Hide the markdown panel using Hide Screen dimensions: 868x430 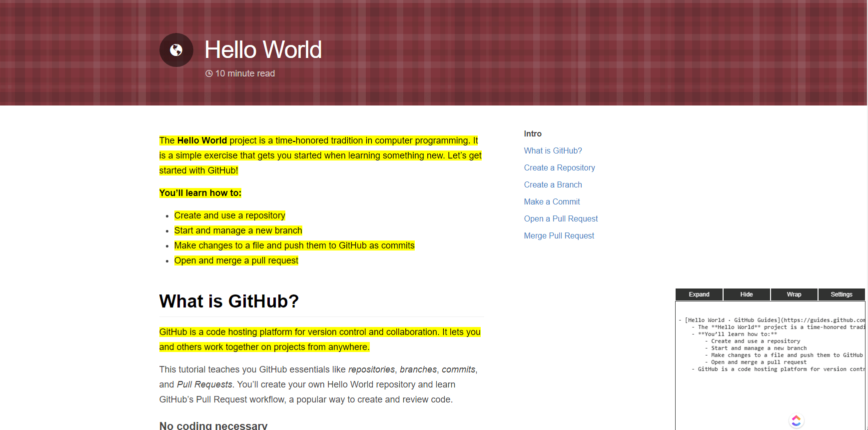click(x=746, y=294)
